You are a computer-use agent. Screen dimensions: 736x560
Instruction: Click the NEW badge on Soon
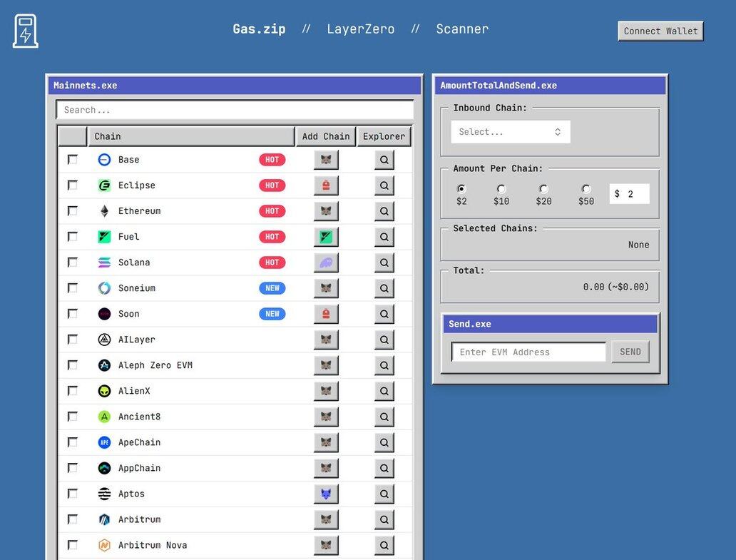tap(272, 314)
